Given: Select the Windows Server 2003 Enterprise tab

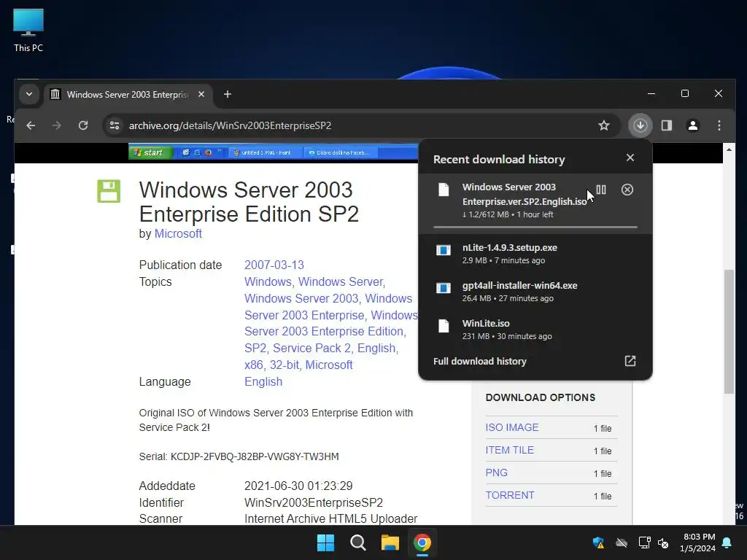Looking at the screenshot, I should tap(128, 94).
